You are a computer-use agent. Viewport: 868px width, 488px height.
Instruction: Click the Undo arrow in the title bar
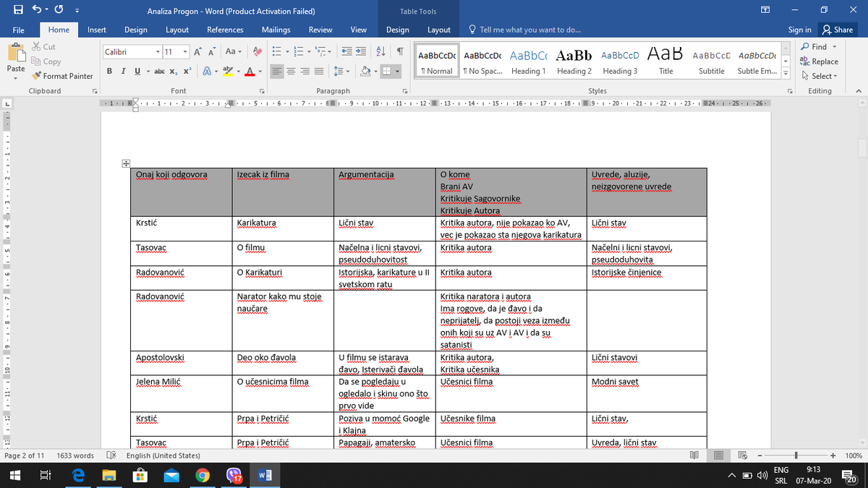pyautogui.click(x=38, y=11)
